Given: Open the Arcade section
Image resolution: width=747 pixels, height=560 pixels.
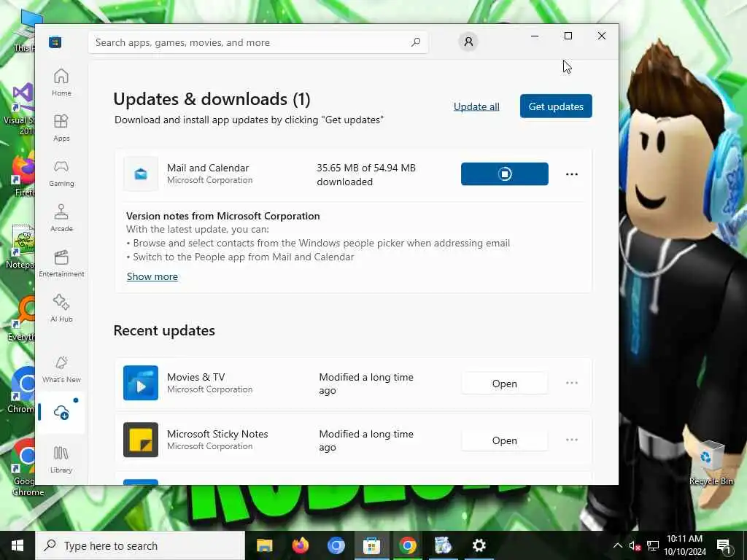Looking at the screenshot, I should coord(61,218).
